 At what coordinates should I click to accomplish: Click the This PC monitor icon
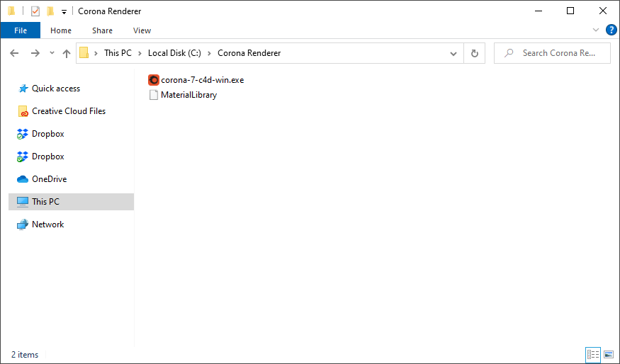coord(23,202)
